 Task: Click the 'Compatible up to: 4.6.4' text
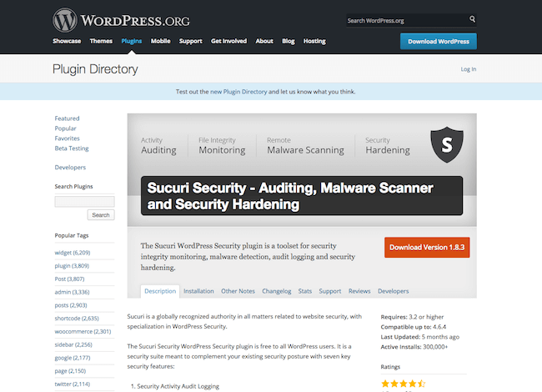pos(414,327)
